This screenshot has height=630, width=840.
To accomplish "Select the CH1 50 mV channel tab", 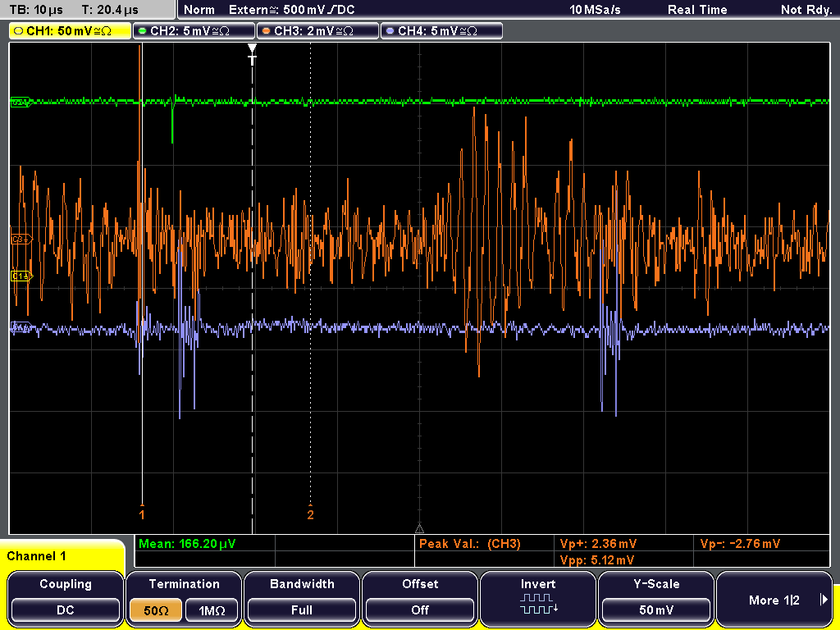I will pyautogui.click(x=71, y=31).
